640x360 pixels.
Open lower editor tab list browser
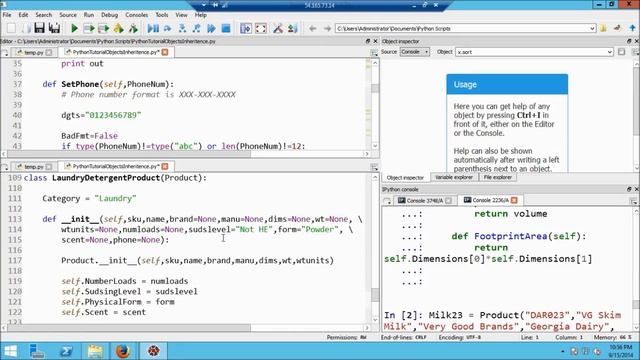point(5,167)
